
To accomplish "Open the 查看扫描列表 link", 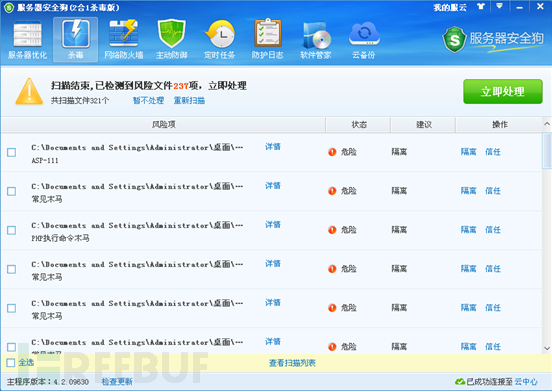I will [x=292, y=363].
